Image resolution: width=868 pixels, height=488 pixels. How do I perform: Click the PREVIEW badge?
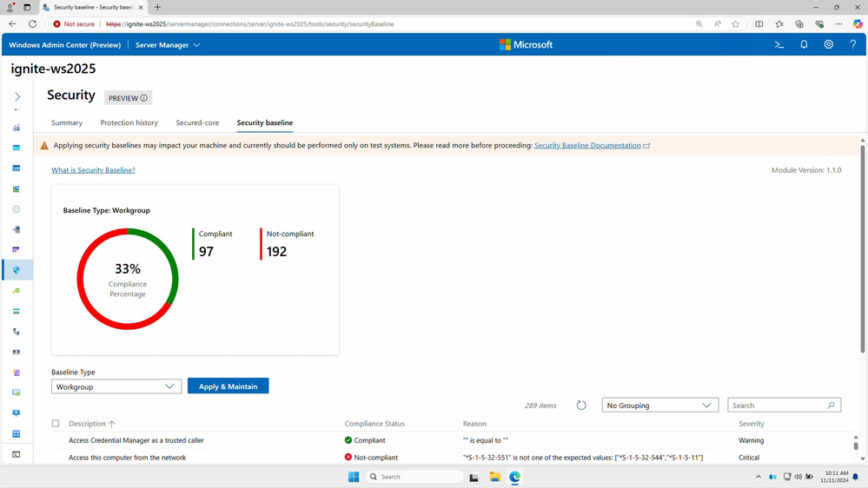(x=128, y=98)
